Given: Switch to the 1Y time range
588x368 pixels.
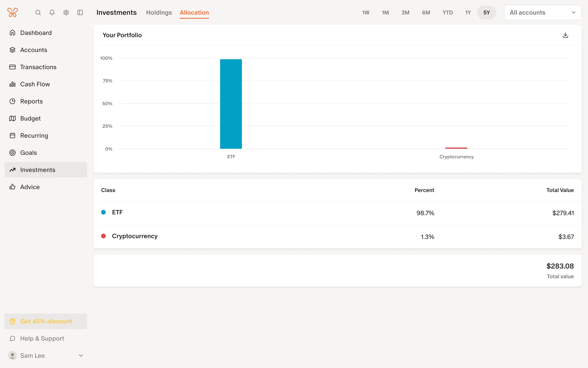Looking at the screenshot, I should pos(468,13).
